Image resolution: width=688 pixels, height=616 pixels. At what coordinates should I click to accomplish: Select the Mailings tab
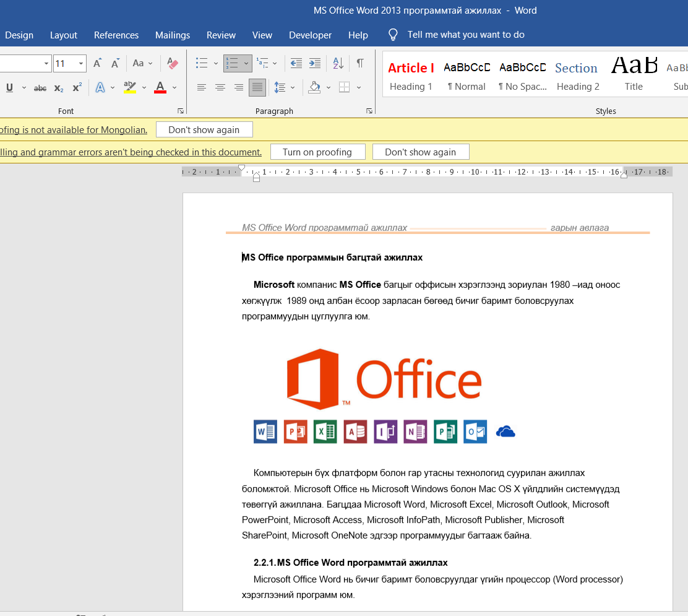173,35
